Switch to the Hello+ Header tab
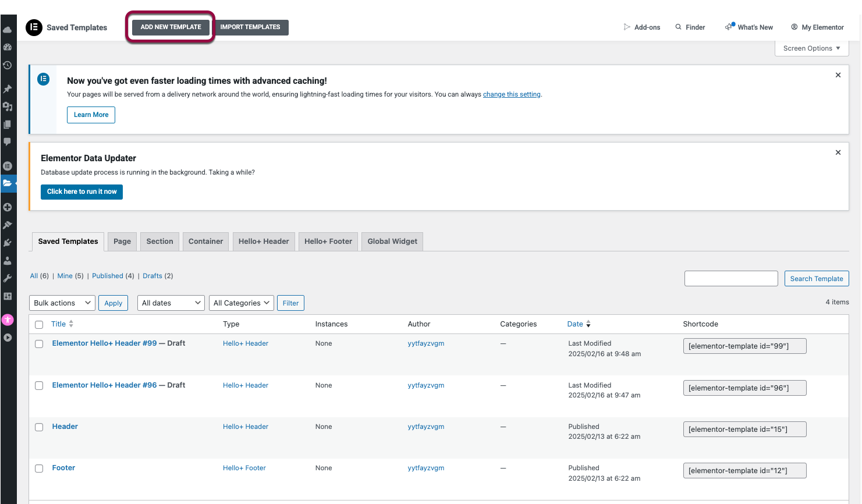 click(264, 242)
